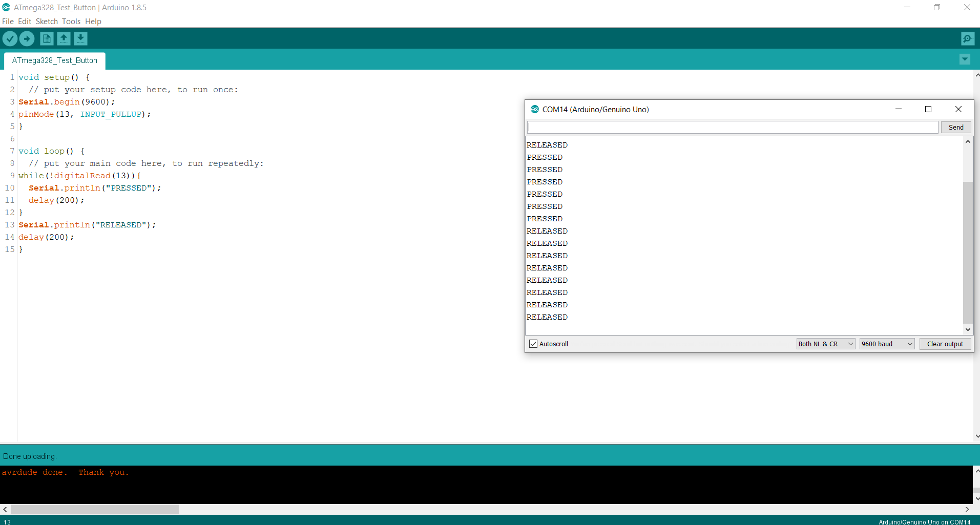Select the ATmega328_Test_Button sketch tab
The width and height of the screenshot is (980, 525).
pyautogui.click(x=54, y=60)
